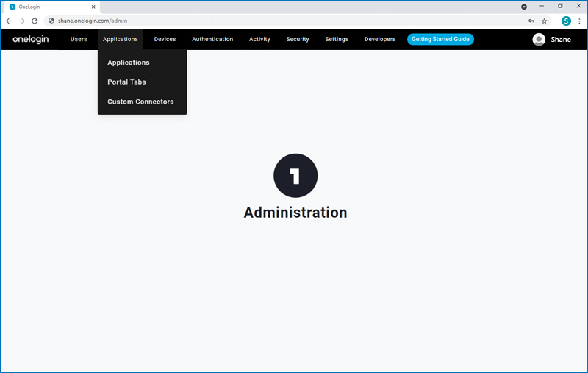Close the OneLogin browser tab
The image size is (588, 373).
(x=93, y=7)
